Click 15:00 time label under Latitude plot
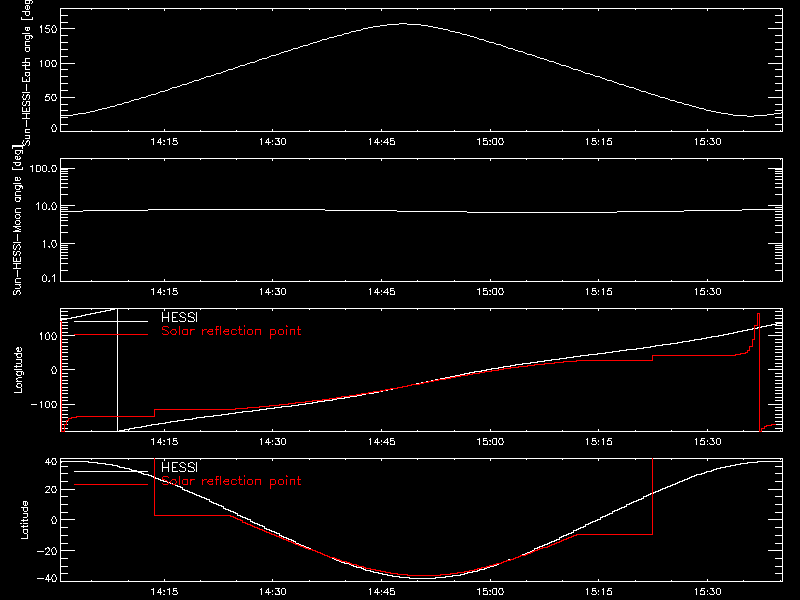The width and height of the screenshot is (800, 600). 490,592
